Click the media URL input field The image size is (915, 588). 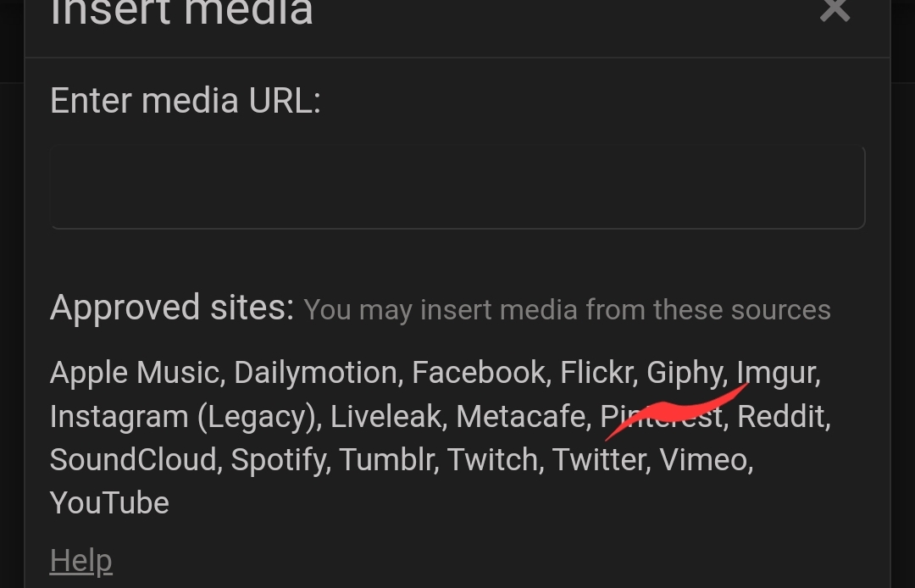click(x=457, y=187)
